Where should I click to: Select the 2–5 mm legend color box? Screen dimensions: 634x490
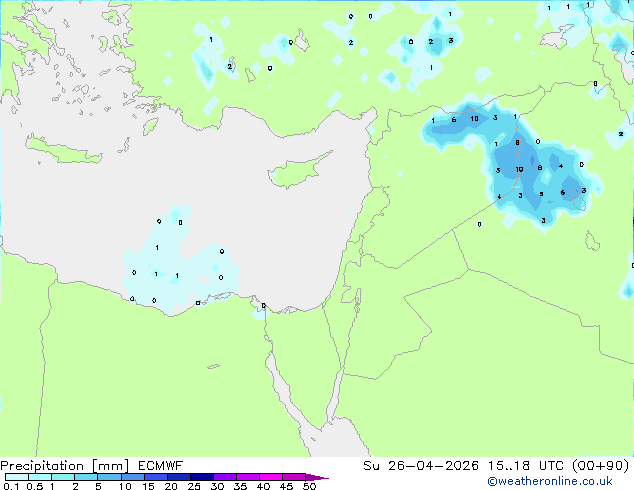point(86,477)
